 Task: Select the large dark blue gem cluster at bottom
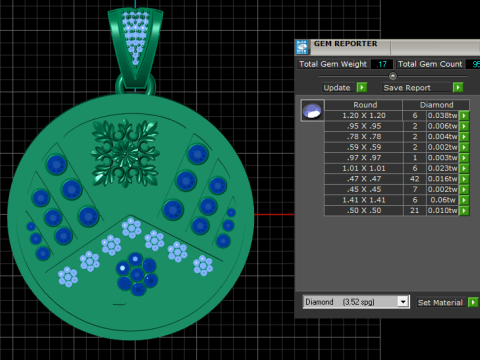point(137,274)
